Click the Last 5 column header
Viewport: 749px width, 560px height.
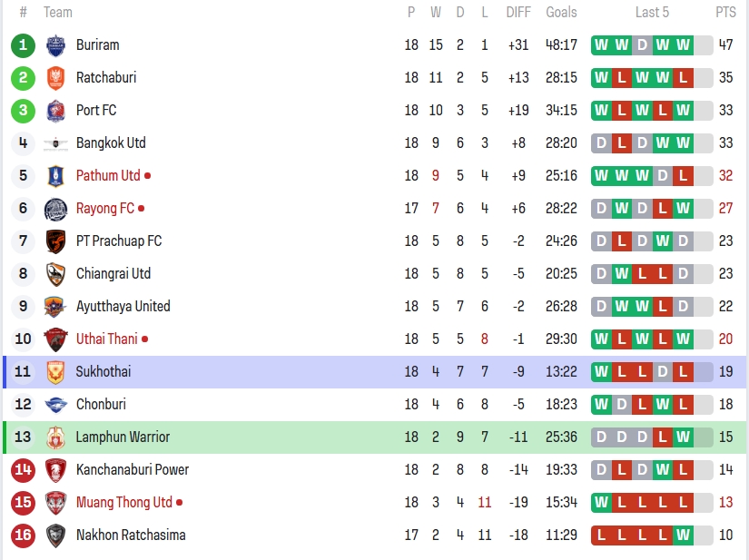(652, 13)
